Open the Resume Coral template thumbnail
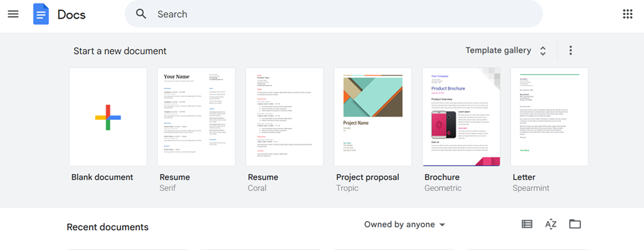644x250 pixels. coord(284,117)
